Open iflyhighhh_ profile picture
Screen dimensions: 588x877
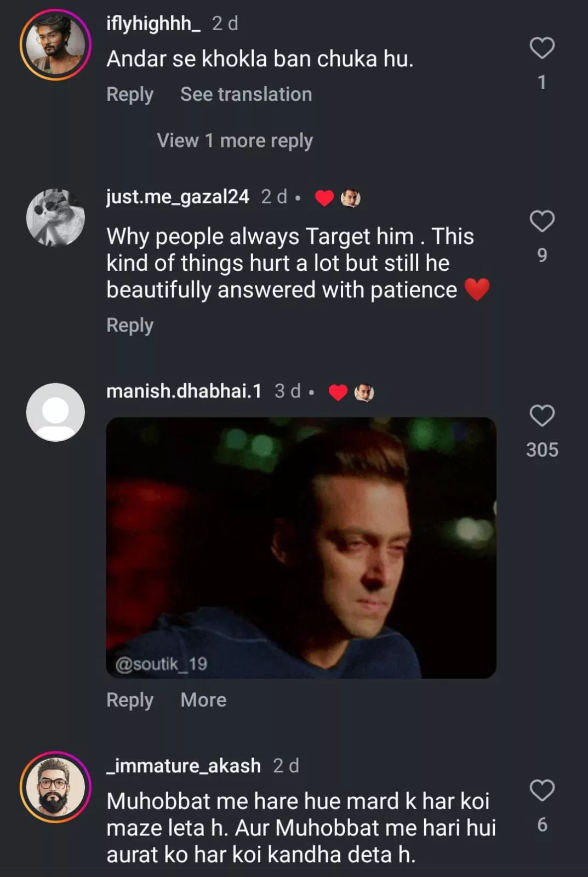[x=55, y=45]
